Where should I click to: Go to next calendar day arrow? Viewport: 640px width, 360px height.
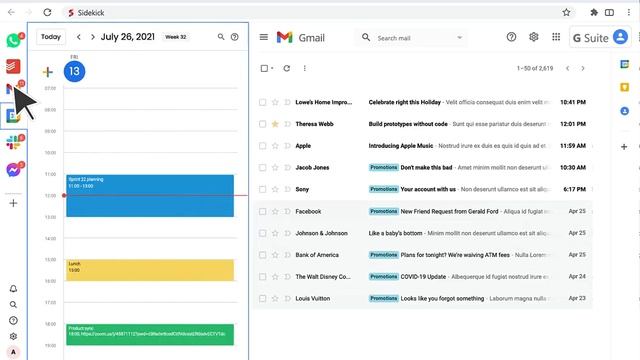tap(93, 37)
